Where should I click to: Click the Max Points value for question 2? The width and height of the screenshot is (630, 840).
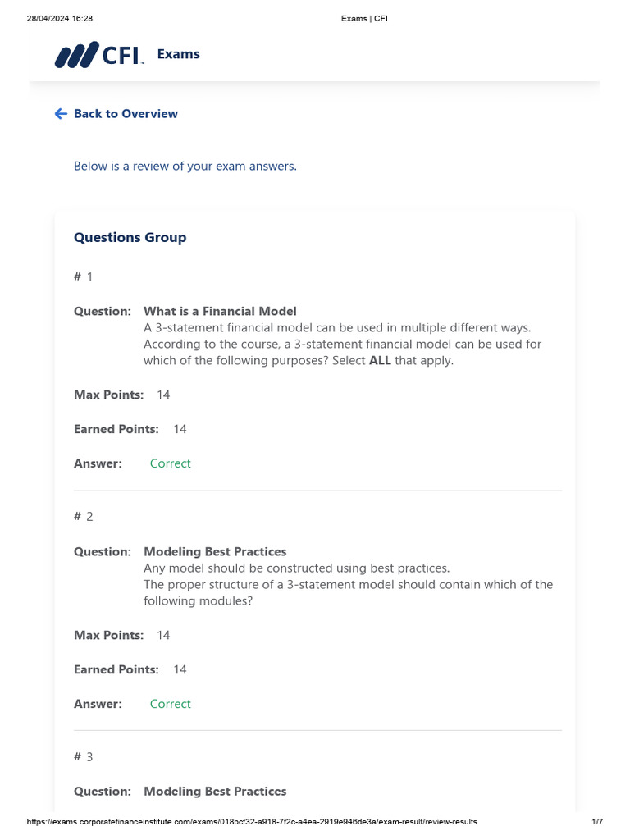[x=163, y=636]
